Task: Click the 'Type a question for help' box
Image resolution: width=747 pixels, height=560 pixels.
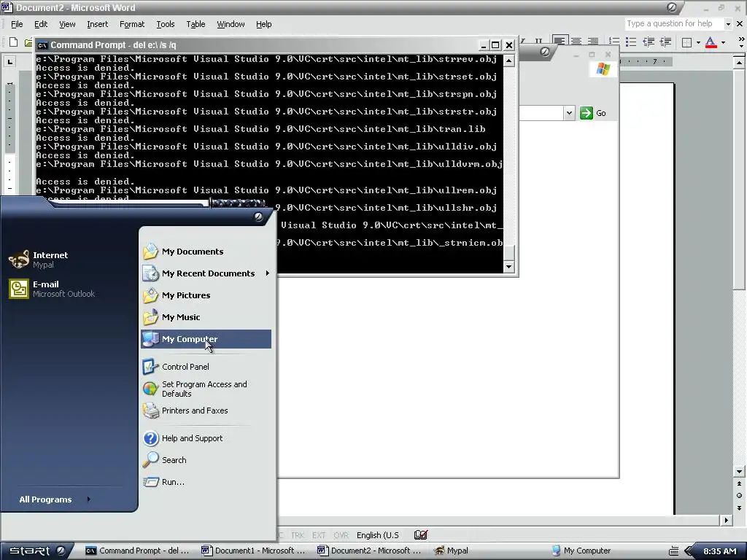Action: (673, 24)
